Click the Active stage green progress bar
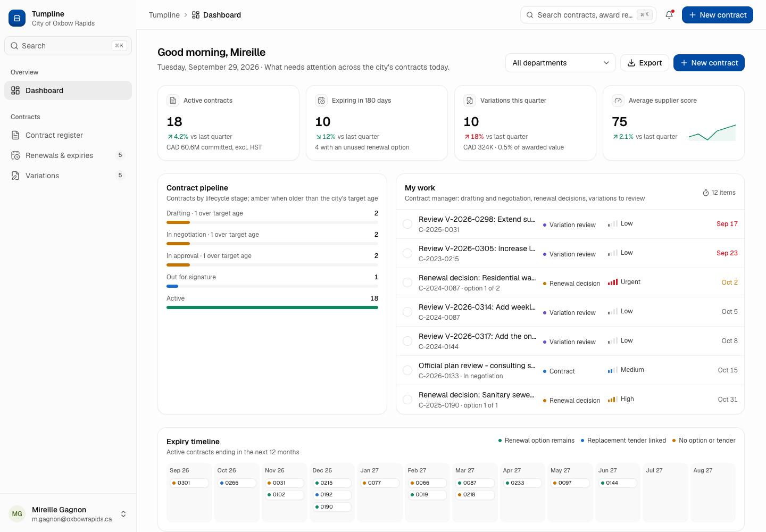The height and width of the screenshot is (532, 766). coord(272,307)
